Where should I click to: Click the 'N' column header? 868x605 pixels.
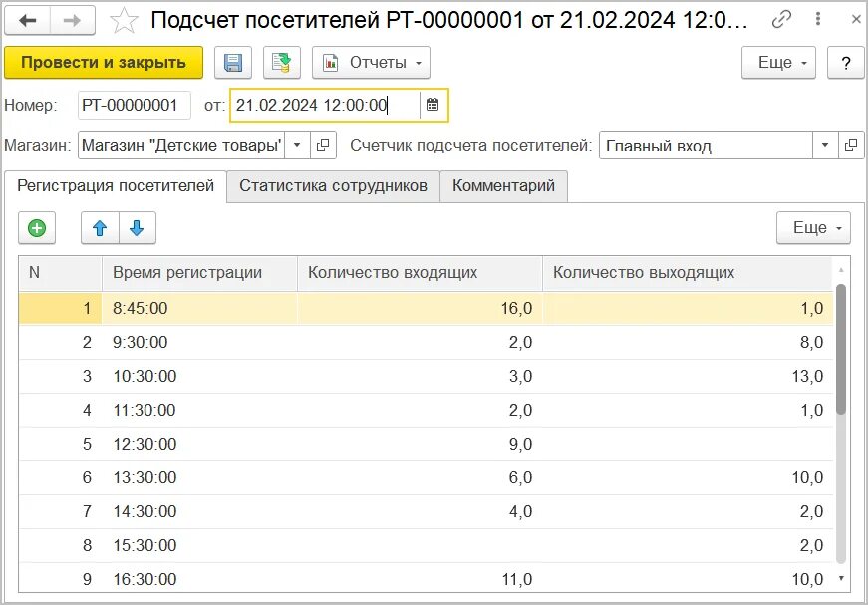(x=61, y=273)
